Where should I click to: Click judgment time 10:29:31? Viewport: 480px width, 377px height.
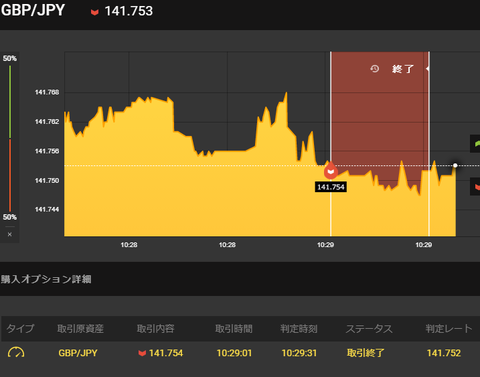coord(299,353)
